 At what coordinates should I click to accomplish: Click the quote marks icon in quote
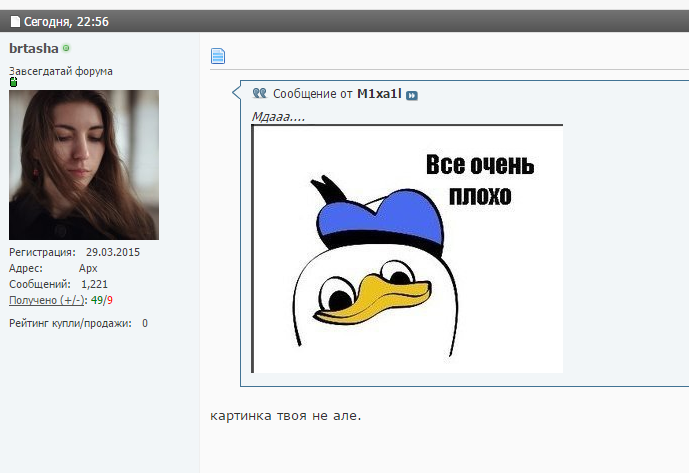point(260,93)
